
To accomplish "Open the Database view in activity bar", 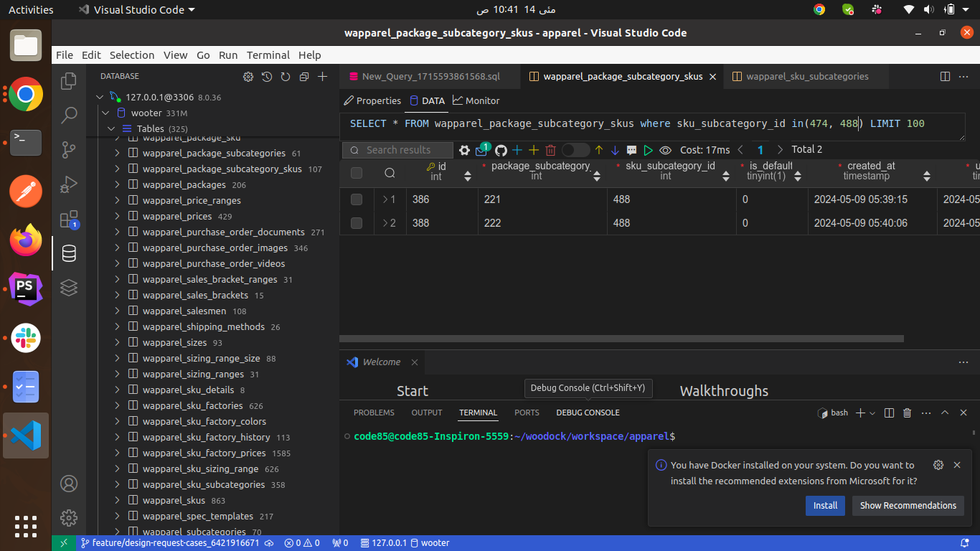I will 69,253.
